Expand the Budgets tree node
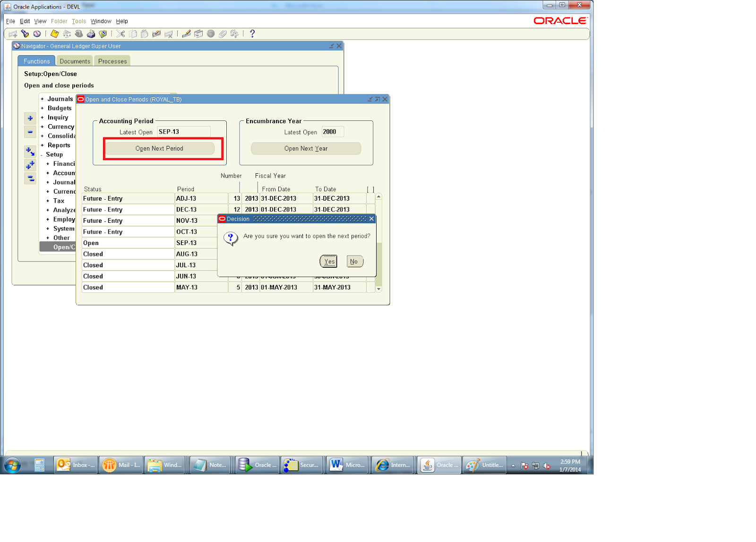756x542 pixels. 42,109
